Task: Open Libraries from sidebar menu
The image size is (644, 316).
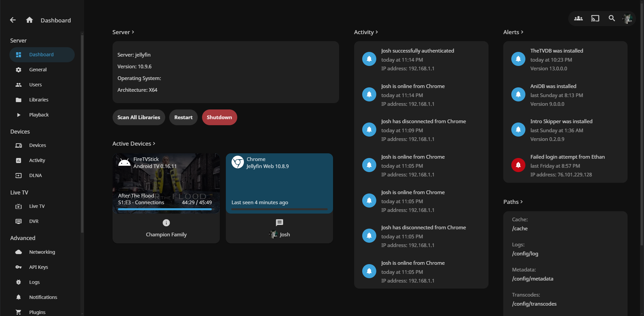Action: click(39, 100)
